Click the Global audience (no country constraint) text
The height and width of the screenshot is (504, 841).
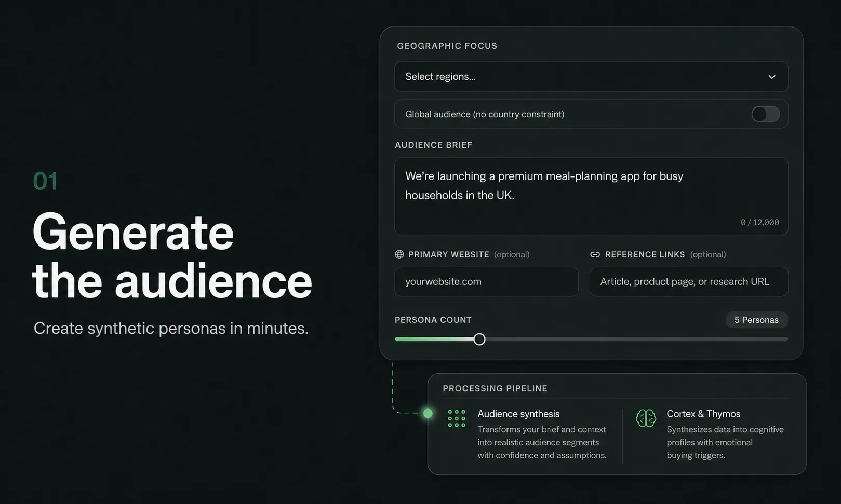point(485,114)
